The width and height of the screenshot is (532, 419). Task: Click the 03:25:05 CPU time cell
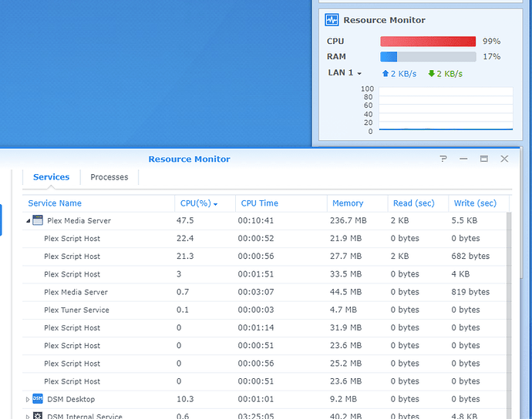click(x=255, y=416)
